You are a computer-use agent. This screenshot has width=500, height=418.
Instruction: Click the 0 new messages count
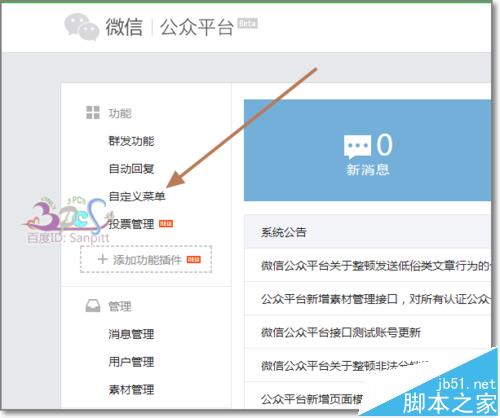[x=384, y=144]
